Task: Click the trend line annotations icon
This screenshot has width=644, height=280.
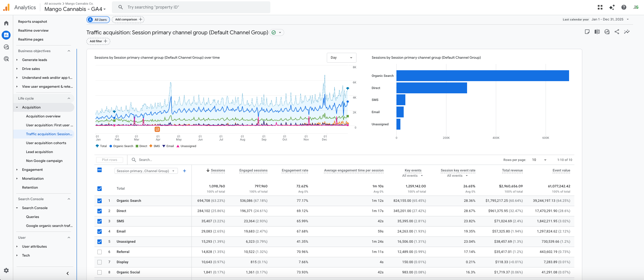Action: (x=627, y=32)
